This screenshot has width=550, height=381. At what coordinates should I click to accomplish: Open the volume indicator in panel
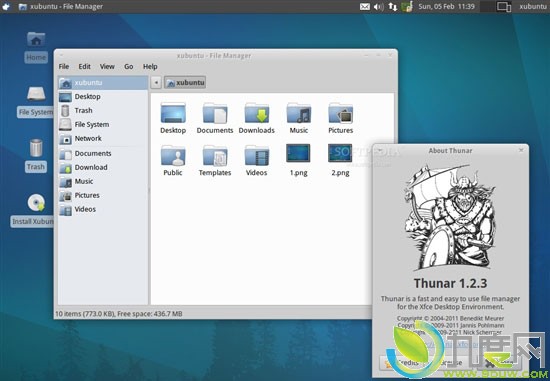pyautogui.click(x=378, y=6)
